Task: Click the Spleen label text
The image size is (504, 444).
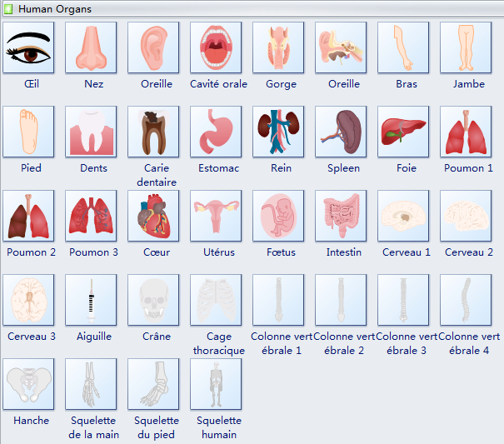Action: click(343, 168)
